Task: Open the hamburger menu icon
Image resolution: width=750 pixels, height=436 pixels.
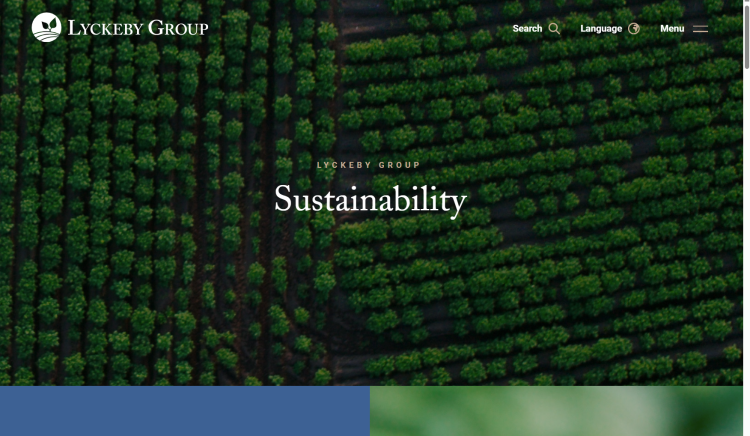Action: tap(700, 29)
